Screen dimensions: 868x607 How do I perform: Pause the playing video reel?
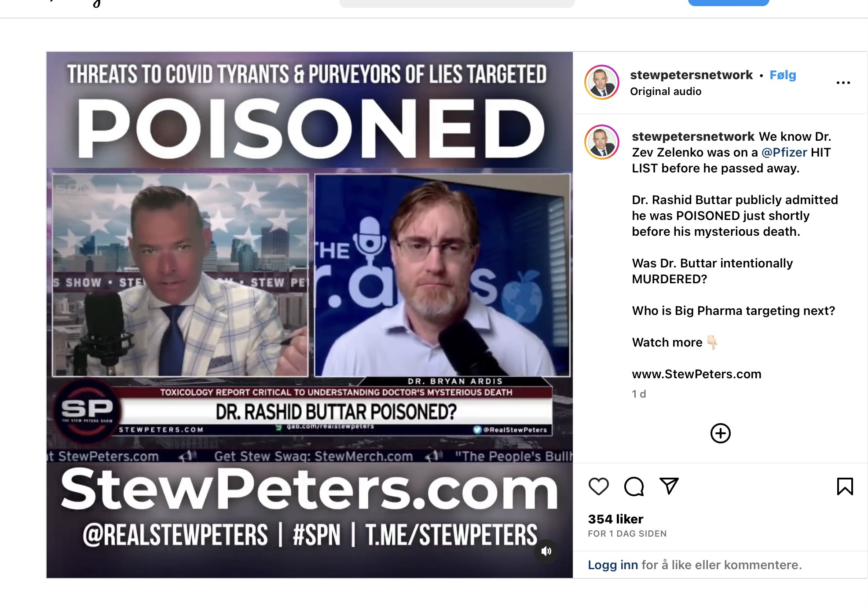(309, 314)
